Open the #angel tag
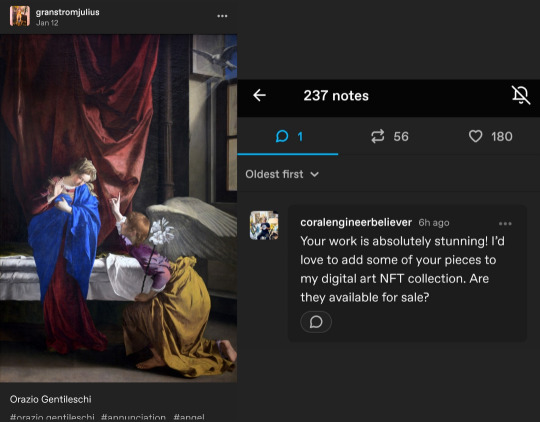Screen dimensions: 540x422 [x=189, y=417]
